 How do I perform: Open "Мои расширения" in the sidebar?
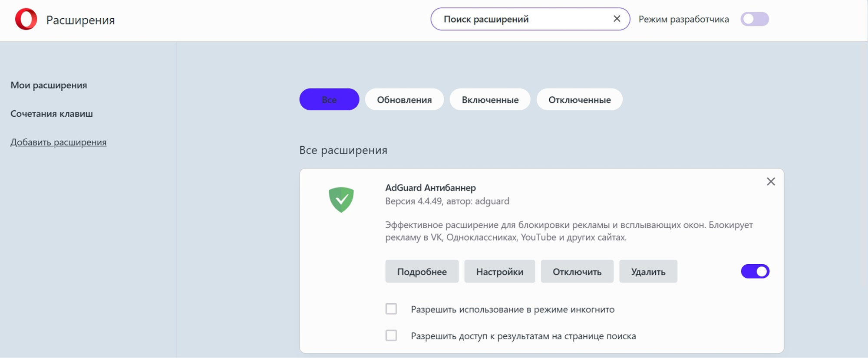click(x=49, y=85)
